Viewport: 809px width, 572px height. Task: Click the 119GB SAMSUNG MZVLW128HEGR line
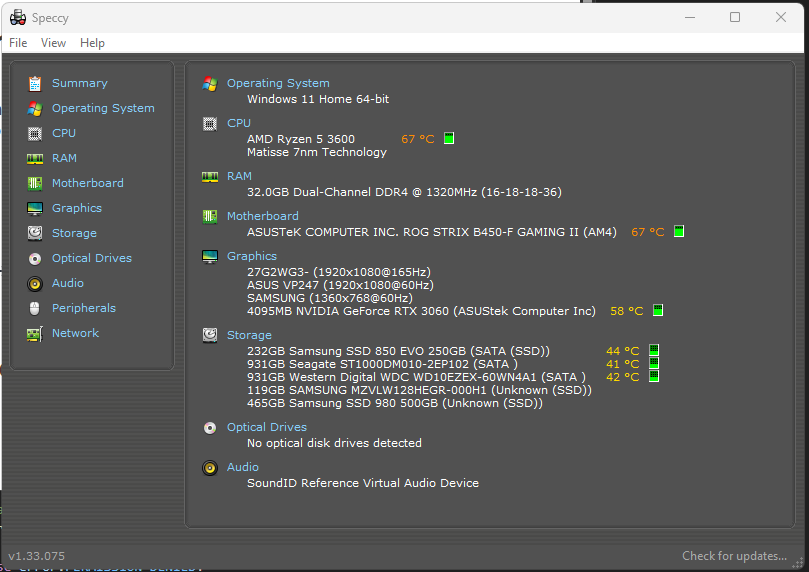click(x=419, y=390)
